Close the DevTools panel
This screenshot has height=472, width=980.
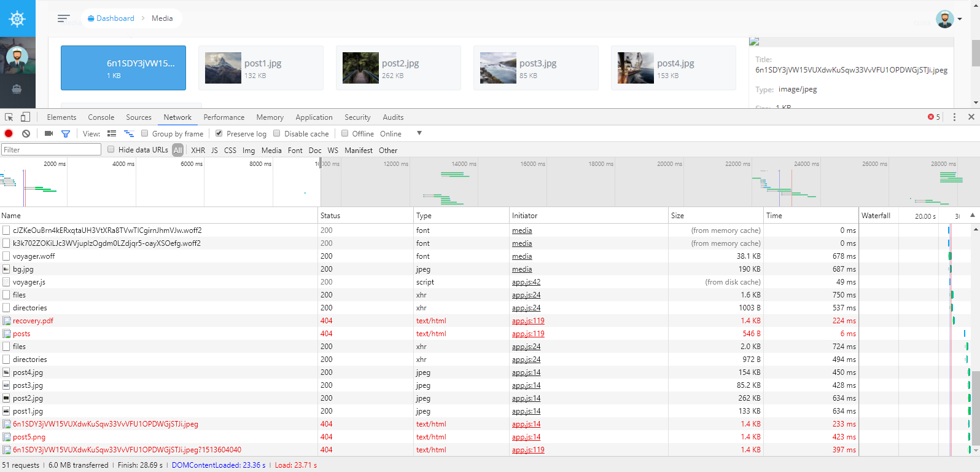971,117
